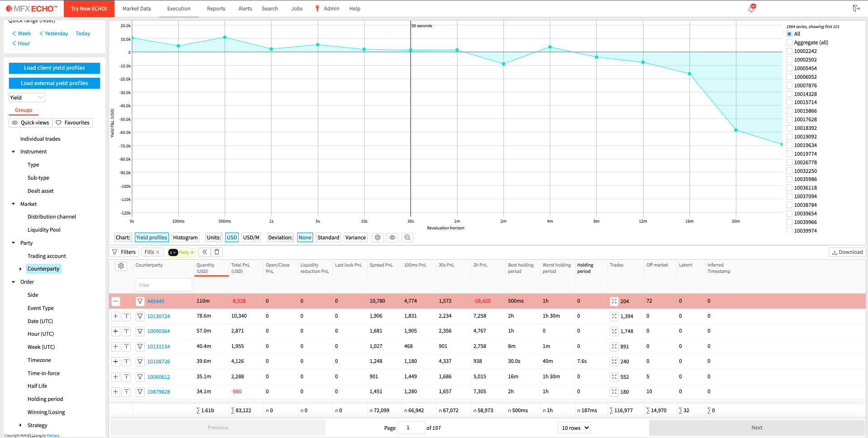Pin row 10879628 to top

pyautogui.click(x=127, y=392)
